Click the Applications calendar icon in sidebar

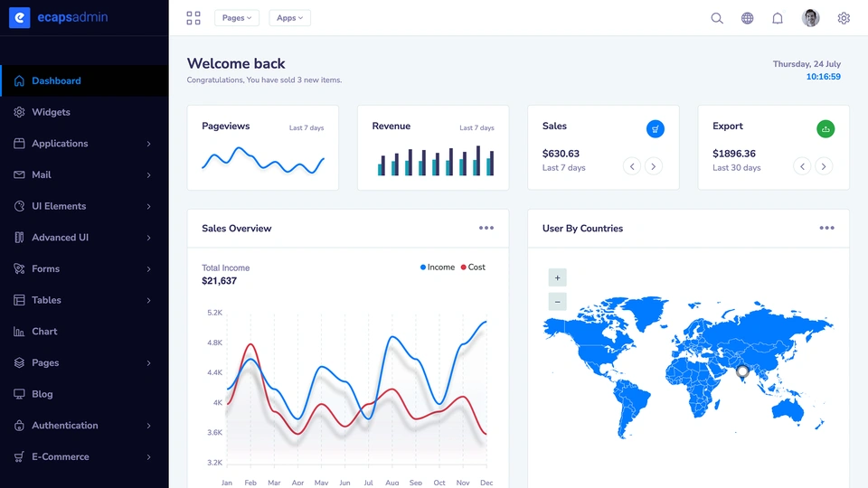[x=19, y=144]
